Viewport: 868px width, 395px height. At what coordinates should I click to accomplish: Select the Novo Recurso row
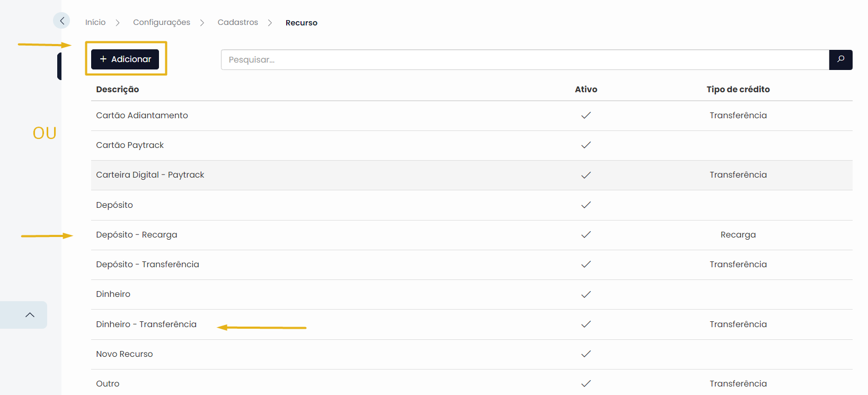point(472,354)
